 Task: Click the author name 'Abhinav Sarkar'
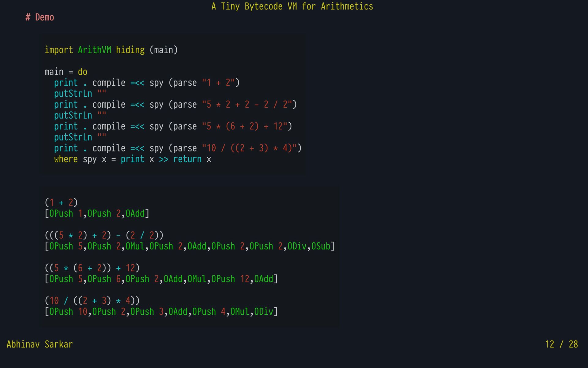point(40,344)
